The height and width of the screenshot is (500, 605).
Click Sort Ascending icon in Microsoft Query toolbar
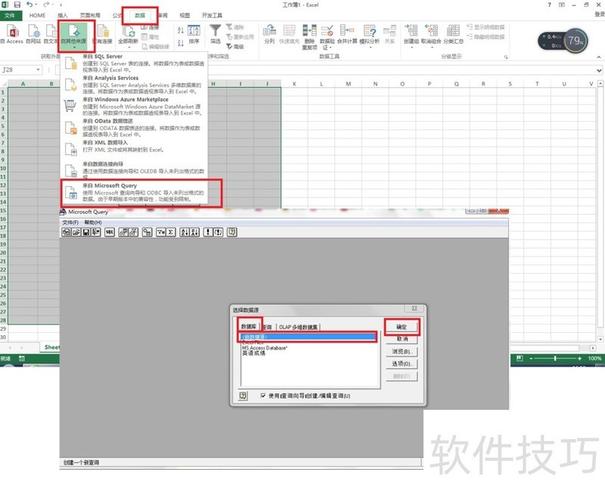pyautogui.click(x=184, y=232)
